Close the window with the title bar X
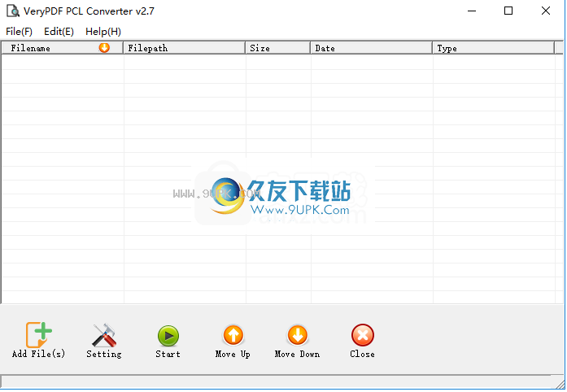This screenshot has width=567, height=392. (x=546, y=11)
